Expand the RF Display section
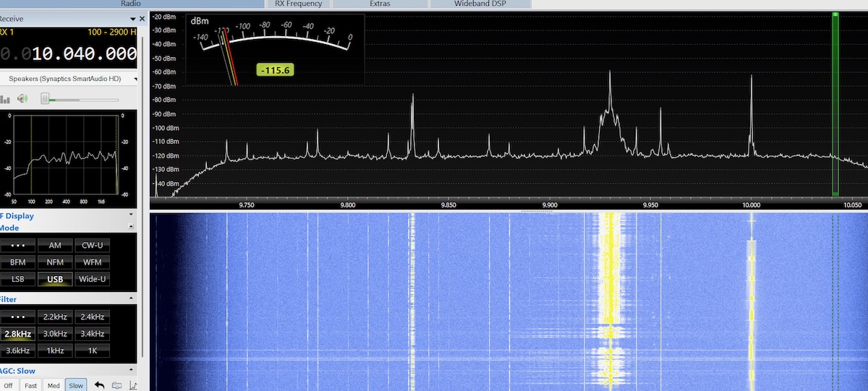Viewport: 868px width, 391px height. click(131, 215)
